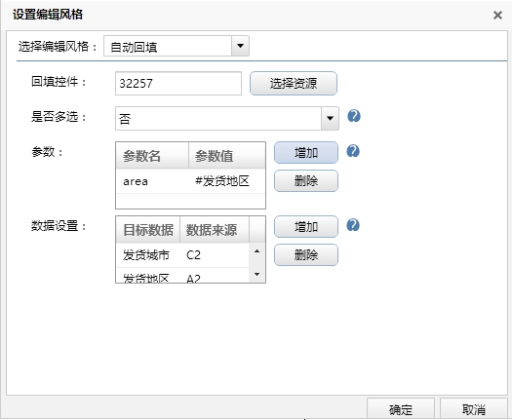Click help icon next to 数据设置 增加 button
The height and width of the screenshot is (420, 512).
click(x=353, y=225)
